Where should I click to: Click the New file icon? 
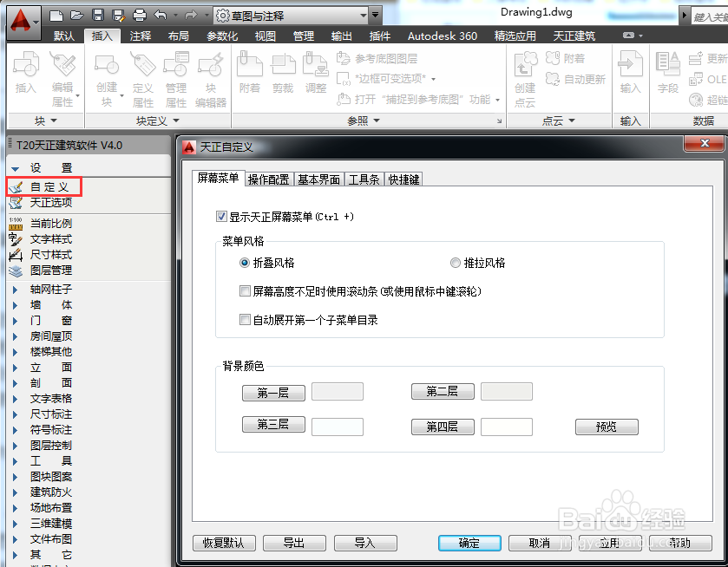pos(56,16)
